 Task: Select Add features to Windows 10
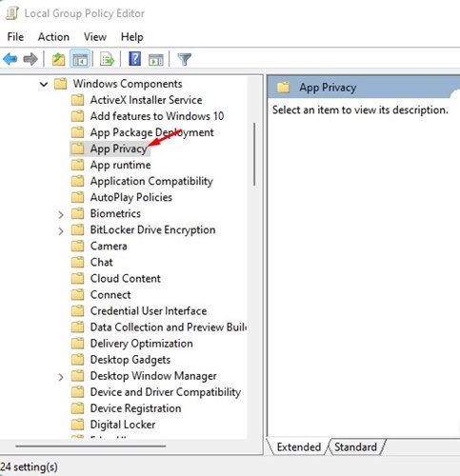coord(157,116)
